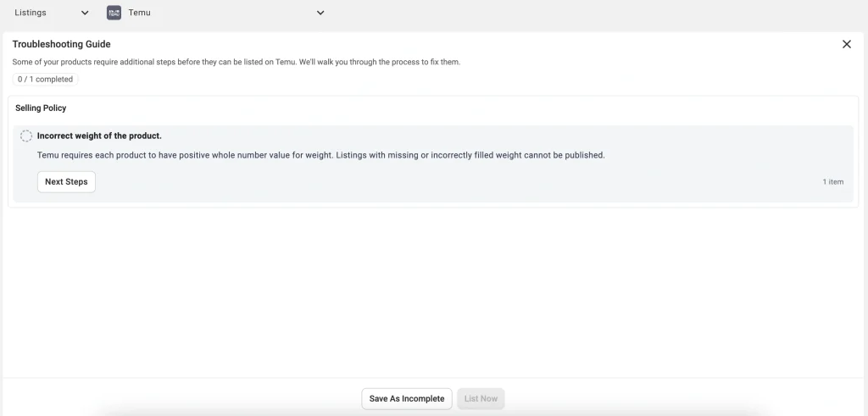
Task: Click the Temu weight requirement description text
Action: (320, 155)
